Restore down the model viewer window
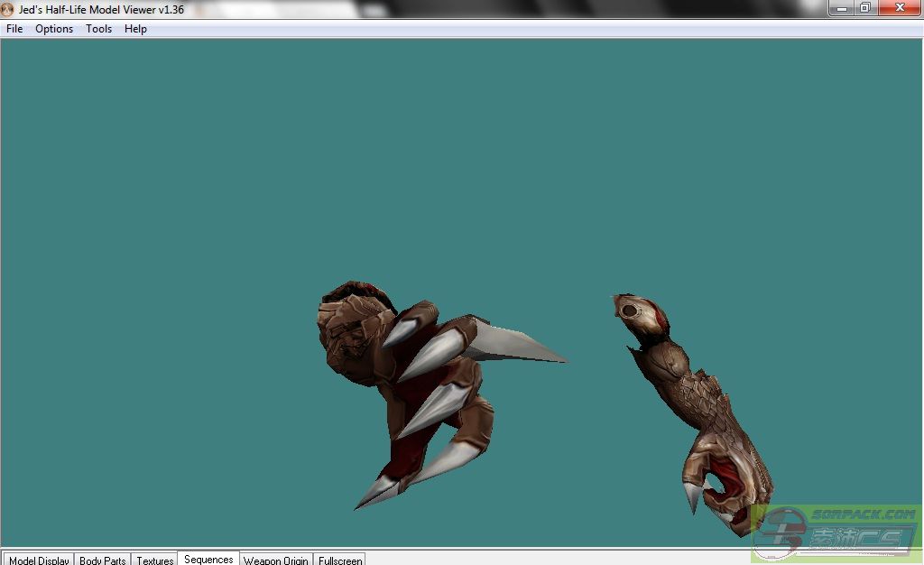This screenshot has height=565, width=924. click(864, 8)
